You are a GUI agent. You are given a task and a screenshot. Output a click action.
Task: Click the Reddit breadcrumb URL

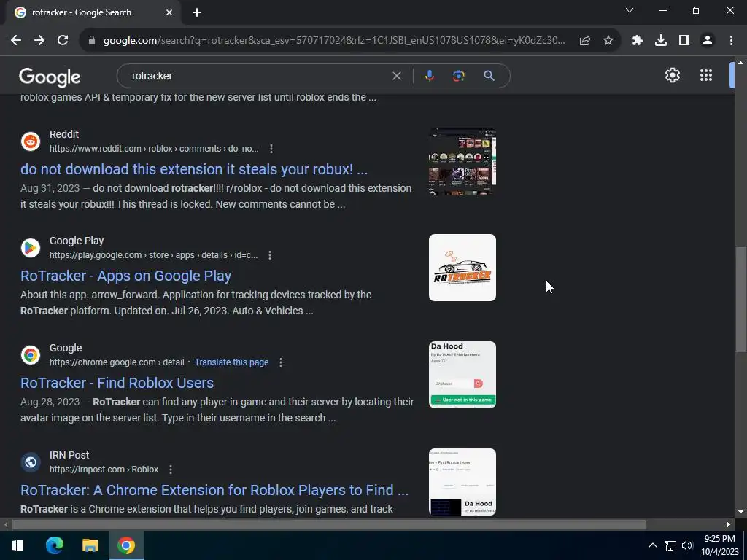click(154, 149)
